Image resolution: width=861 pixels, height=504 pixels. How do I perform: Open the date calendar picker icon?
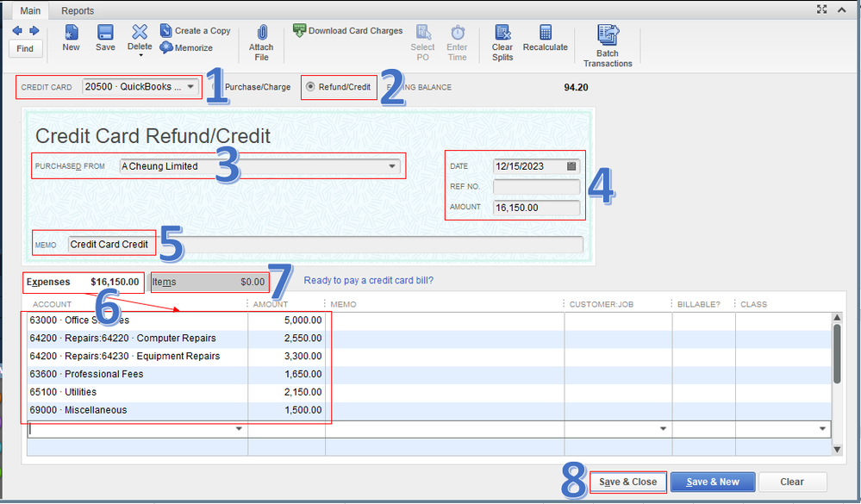coord(571,166)
